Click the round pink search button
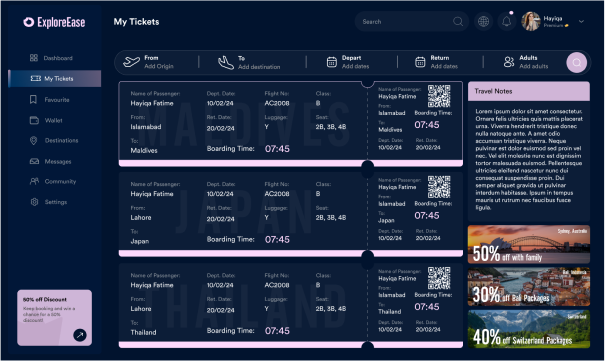This screenshot has width=605, height=361. (577, 62)
